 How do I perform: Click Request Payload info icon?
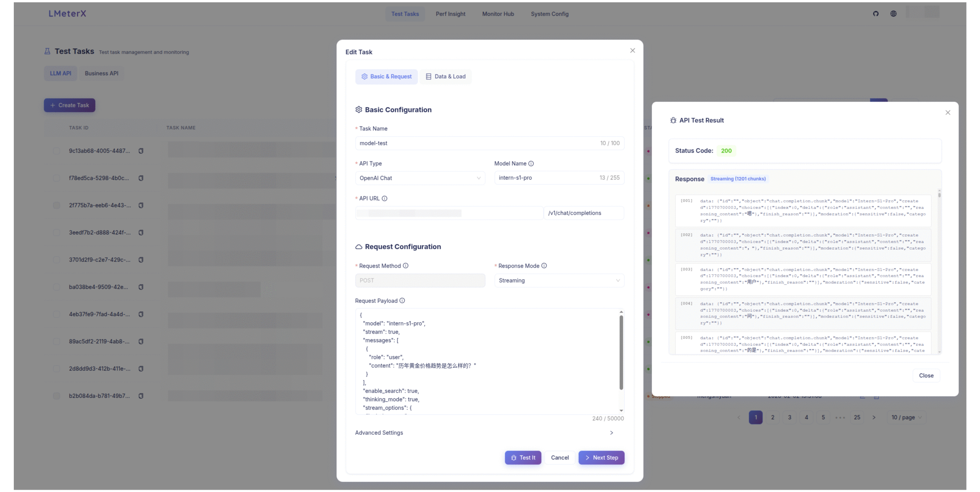pyautogui.click(x=402, y=301)
